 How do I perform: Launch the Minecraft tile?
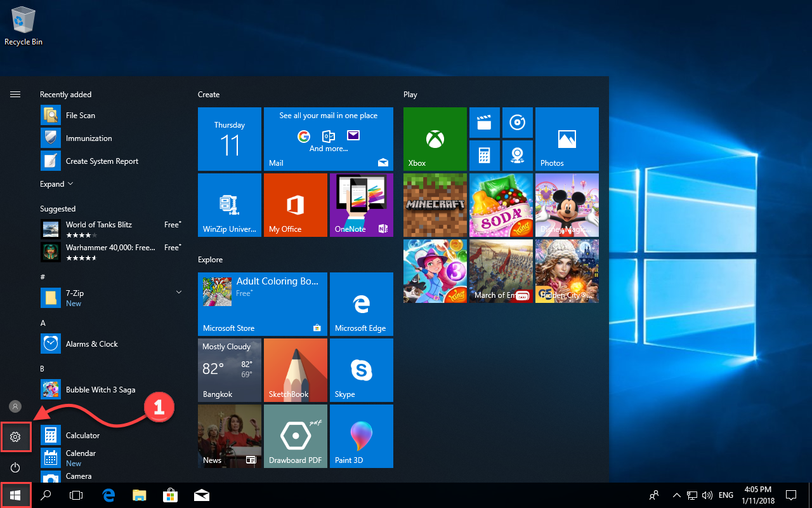point(435,205)
